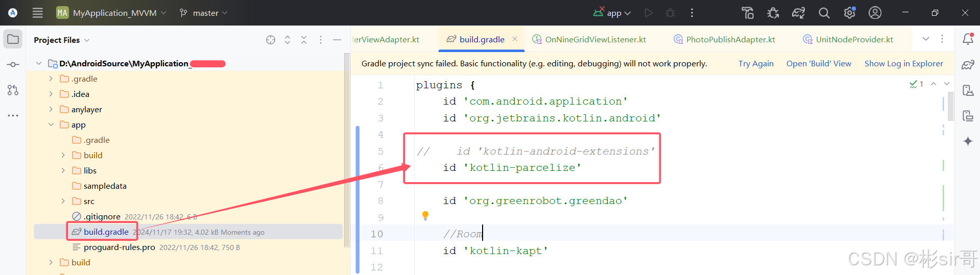Show hidden editor tabs dropdown
Screen dimensions: 980x275
[x=926, y=39]
